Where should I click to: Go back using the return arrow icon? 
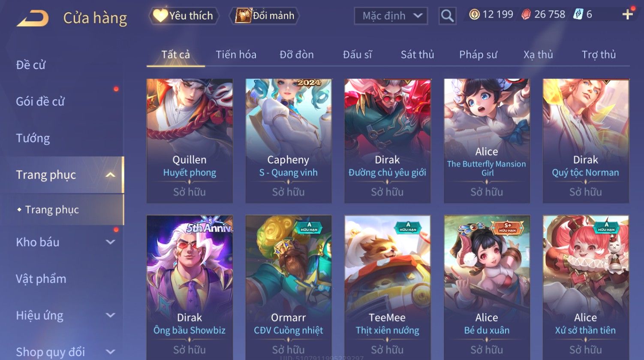pyautogui.click(x=33, y=18)
